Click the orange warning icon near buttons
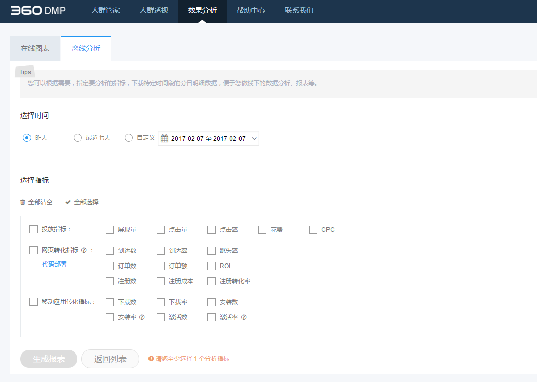 (x=150, y=359)
